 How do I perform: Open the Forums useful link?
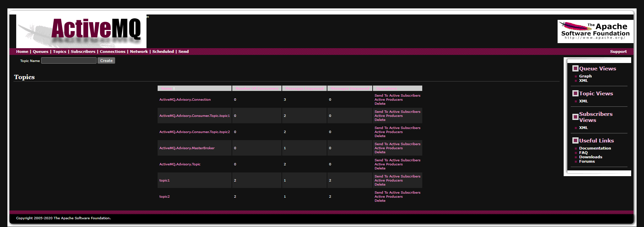tap(587, 161)
